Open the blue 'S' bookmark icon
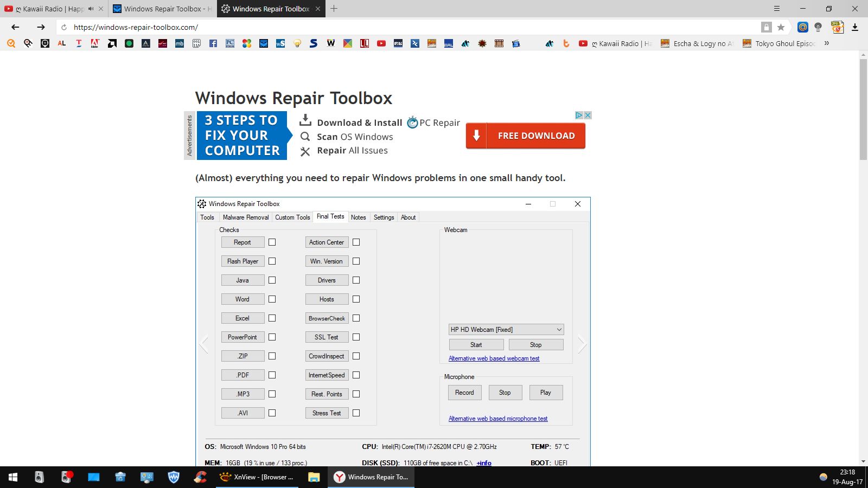Screen dimensions: 868x488 coord(314,43)
